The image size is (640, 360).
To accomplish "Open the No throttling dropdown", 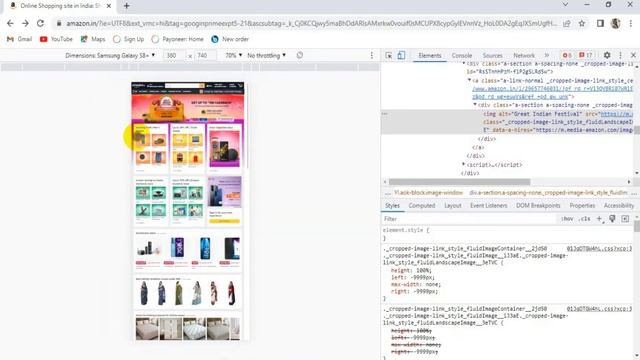I will pos(266,55).
